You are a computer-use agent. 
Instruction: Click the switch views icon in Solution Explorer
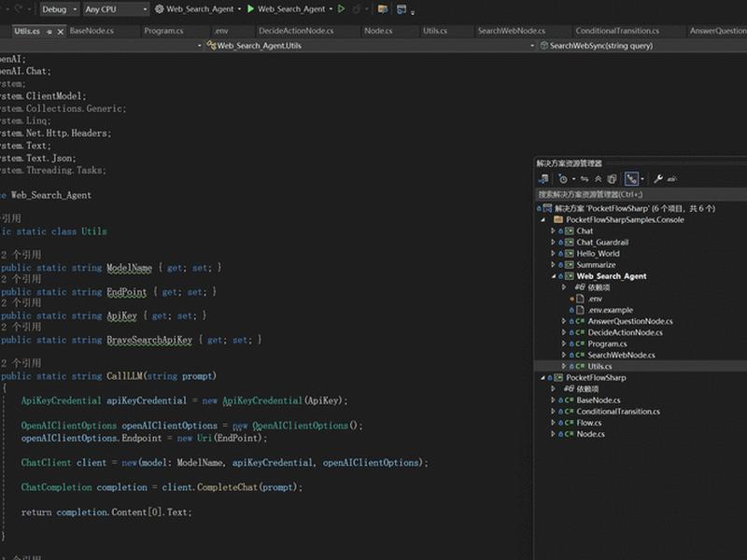pyautogui.click(x=543, y=179)
